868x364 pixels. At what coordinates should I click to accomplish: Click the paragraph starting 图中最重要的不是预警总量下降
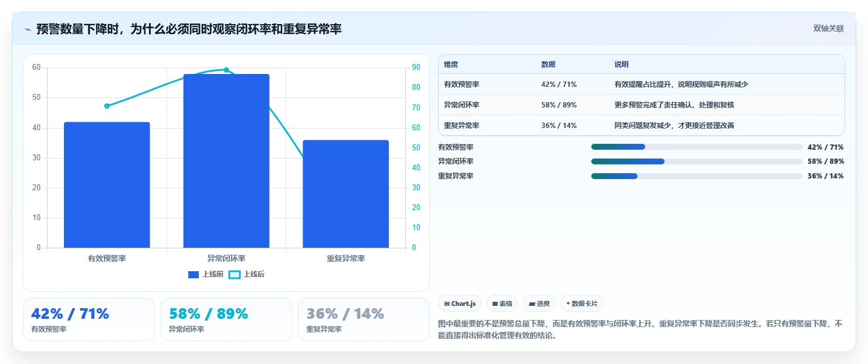pos(640,330)
